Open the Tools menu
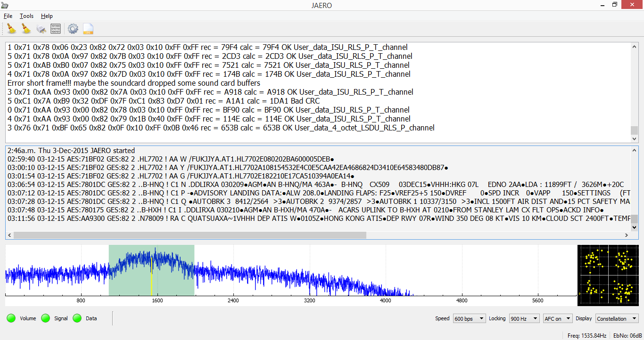The height and width of the screenshot is (340, 644). [26, 16]
